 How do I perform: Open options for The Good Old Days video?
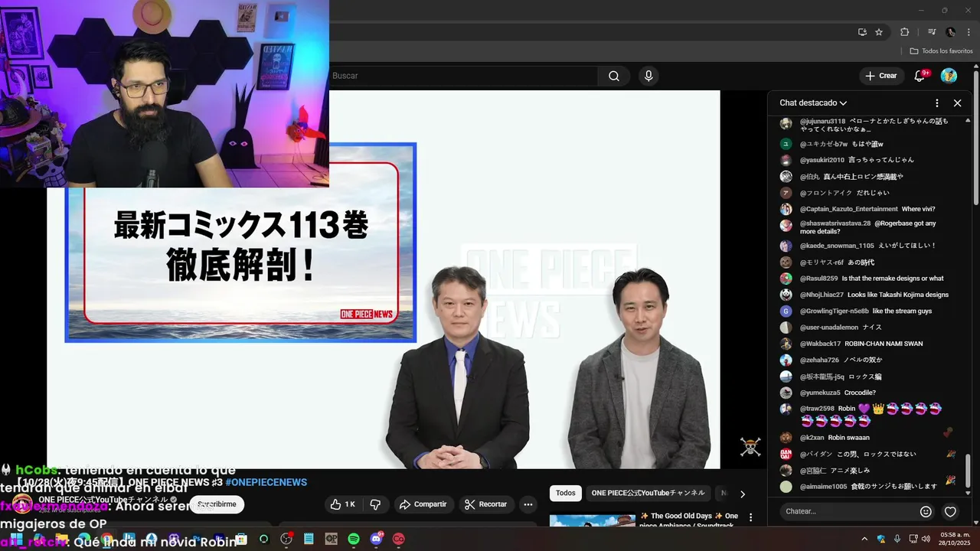tap(750, 517)
